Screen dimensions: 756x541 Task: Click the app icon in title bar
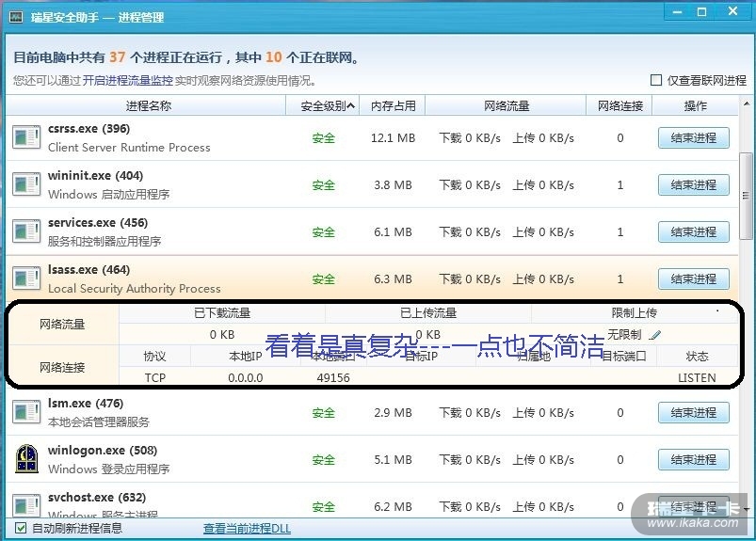point(16,17)
